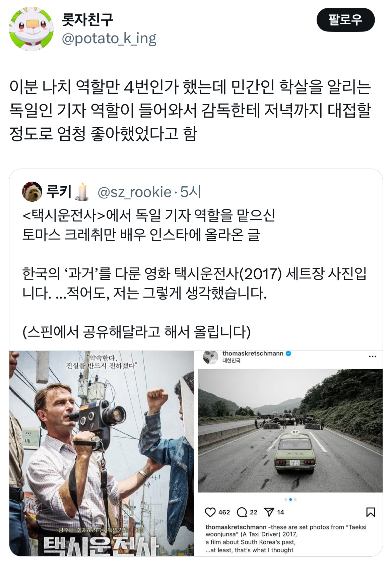Click the Instagram heart like icon
Image resolution: width=392 pixels, height=570 pixels.
click(210, 512)
